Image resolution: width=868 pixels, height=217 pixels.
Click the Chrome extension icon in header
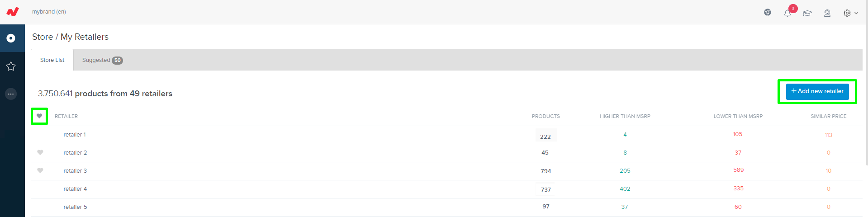[x=768, y=12]
